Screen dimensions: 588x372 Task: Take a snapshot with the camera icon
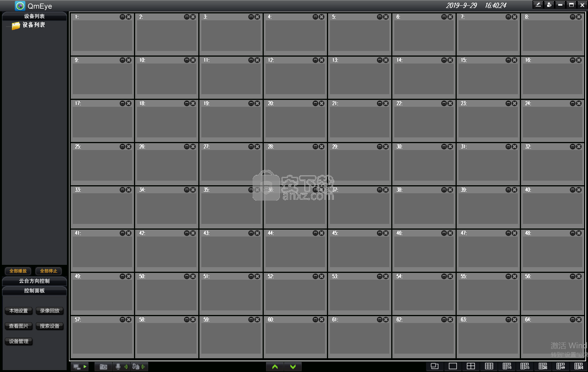tap(103, 367)
